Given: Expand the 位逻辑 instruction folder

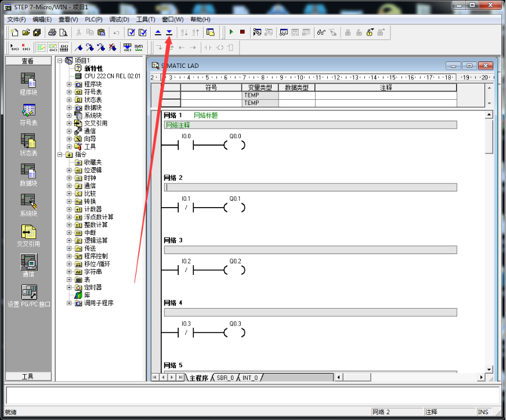Looking at the screenshot, I should pyautogui.click(x=69, y=170).
